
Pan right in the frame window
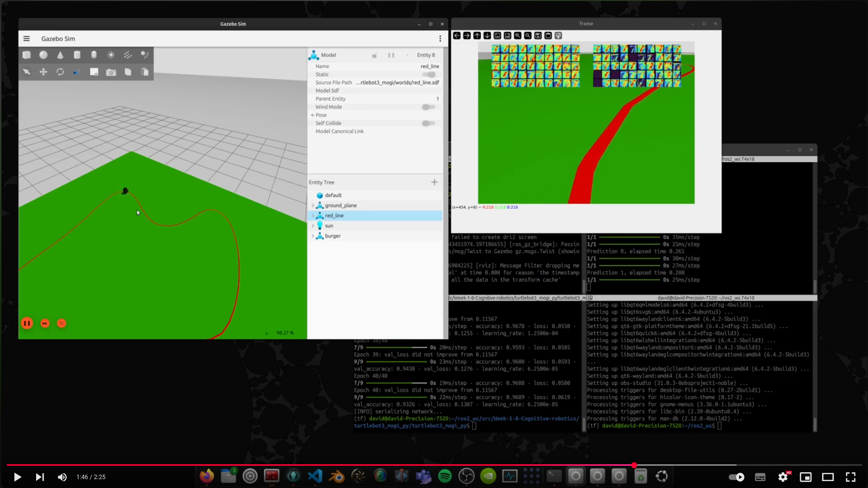[x=467, y=36]
